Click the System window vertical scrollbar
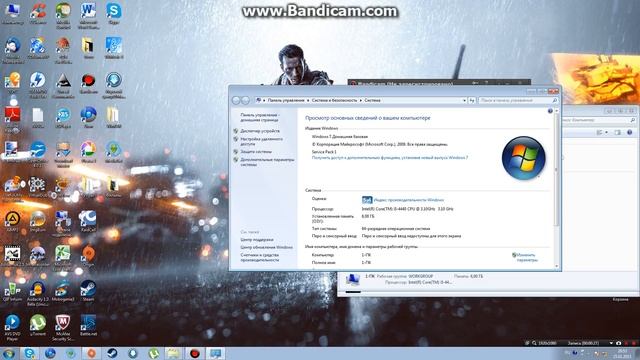The width and height of the screenshot is (640, 360). [556, 169]
